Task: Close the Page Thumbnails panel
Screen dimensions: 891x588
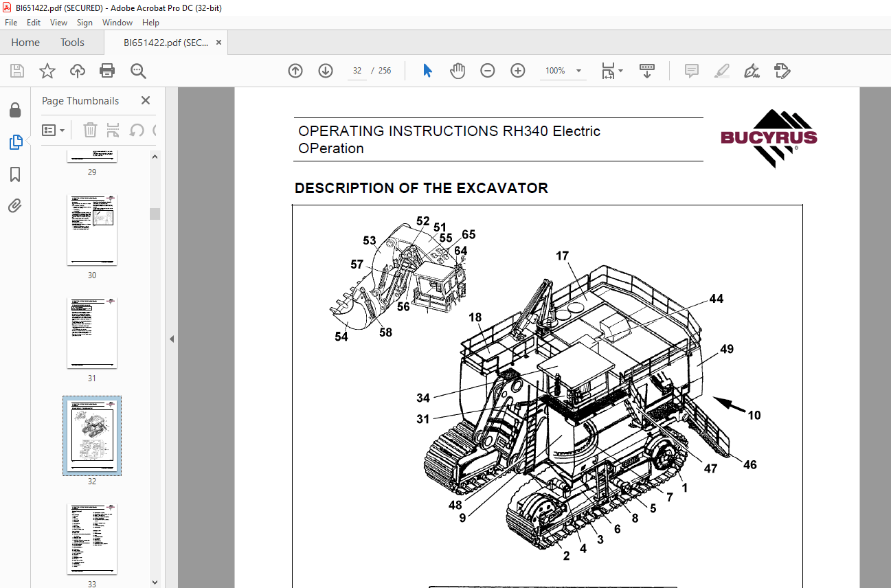Action: coord(146,100)
